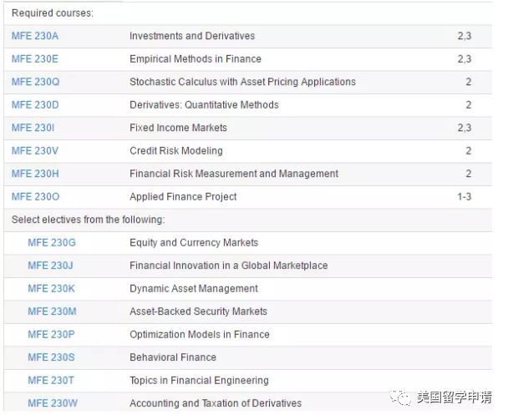The image size is (508, 420).
Task: Click the Required courses heading
Action: (53, 13)
